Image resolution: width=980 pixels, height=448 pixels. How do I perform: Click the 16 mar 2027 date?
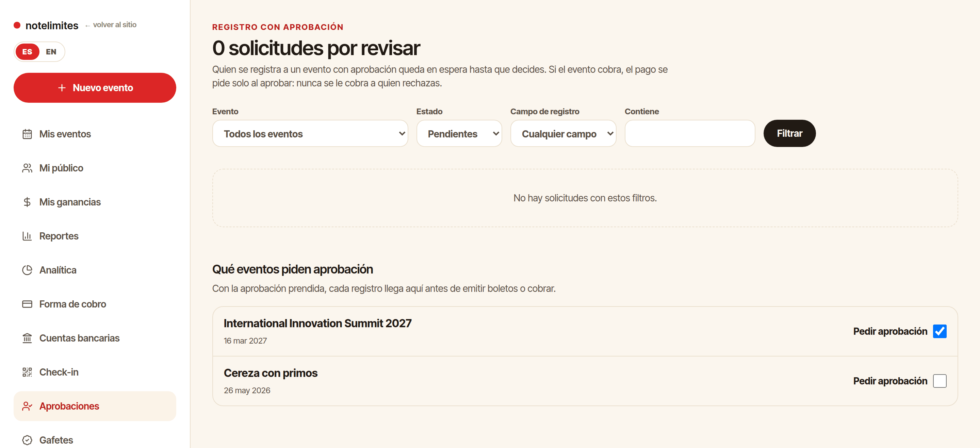(x=245, y=341)
